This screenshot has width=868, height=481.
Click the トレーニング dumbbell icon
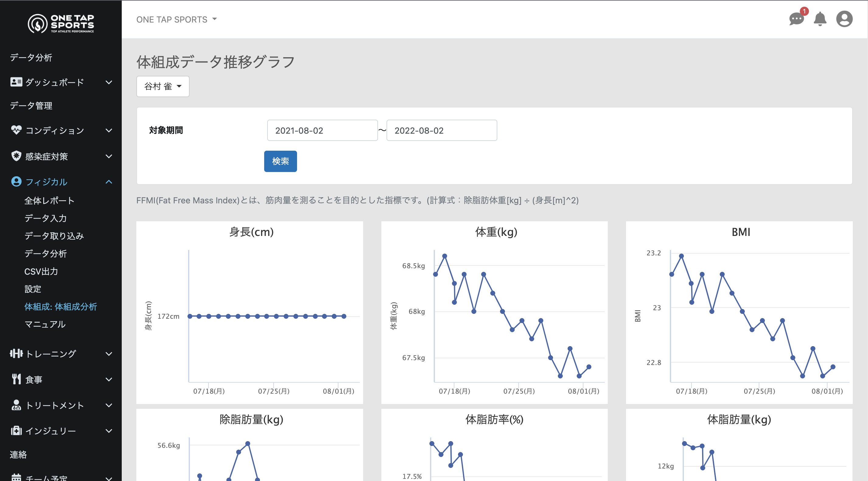pos(16,353)
